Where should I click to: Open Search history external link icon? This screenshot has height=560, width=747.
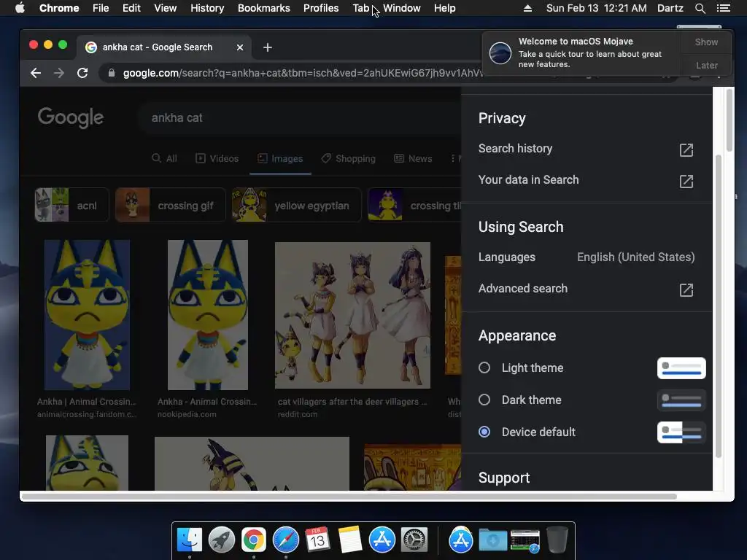coord(686,150)
